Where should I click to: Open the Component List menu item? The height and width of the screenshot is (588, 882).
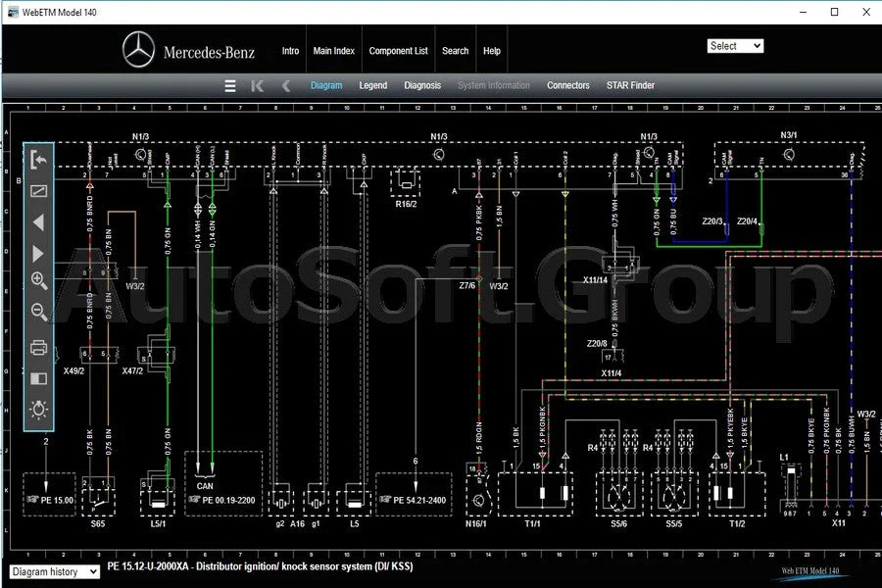point(399,50)
